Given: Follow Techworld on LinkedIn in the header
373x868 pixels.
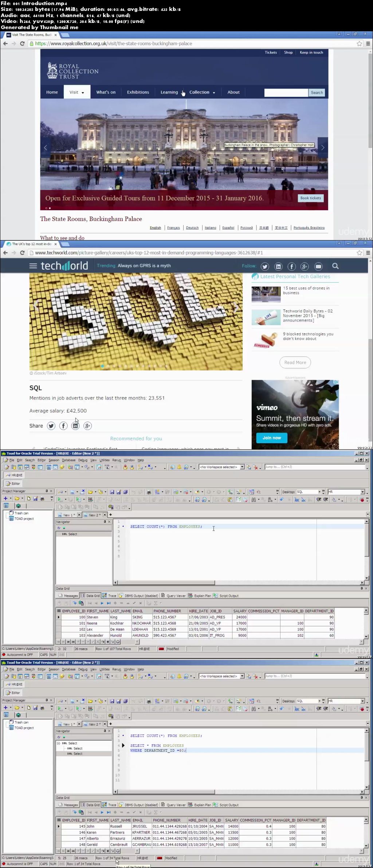Looking at the screenshot, I should 278,267.
